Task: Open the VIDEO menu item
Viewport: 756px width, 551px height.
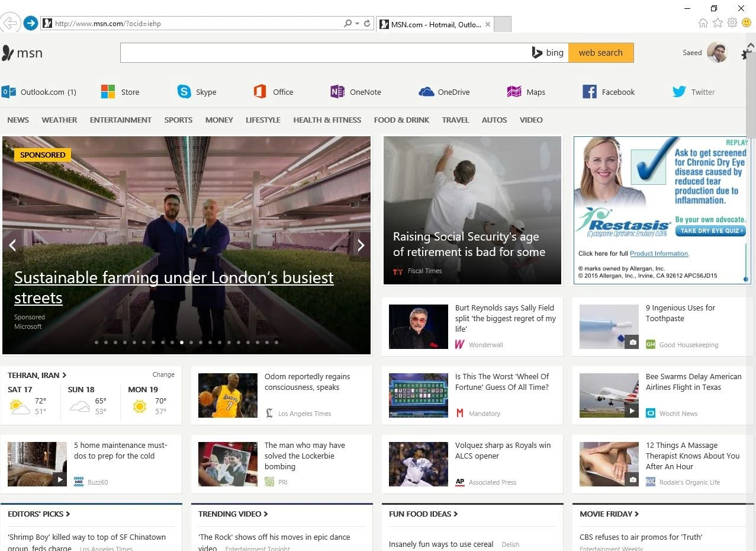Action: (531, 120)
